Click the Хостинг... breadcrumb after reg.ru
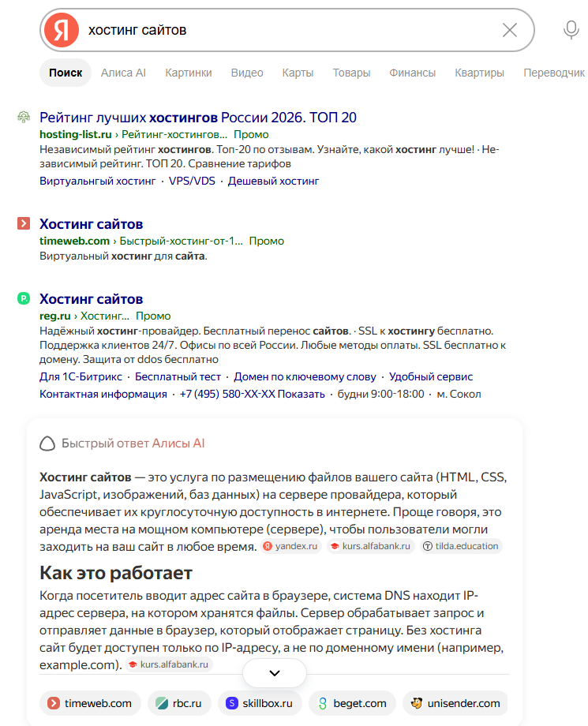The image size is (588, 726). [105, 316]
